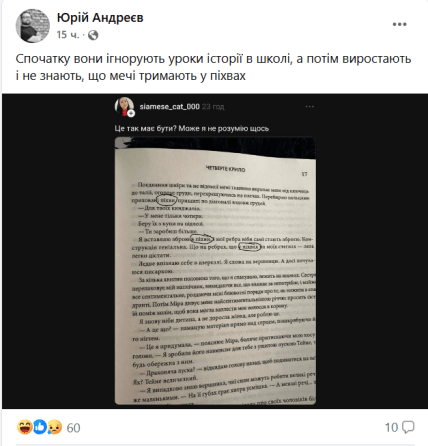Open Юрій Андреєв's profile picture

point(33,26)
